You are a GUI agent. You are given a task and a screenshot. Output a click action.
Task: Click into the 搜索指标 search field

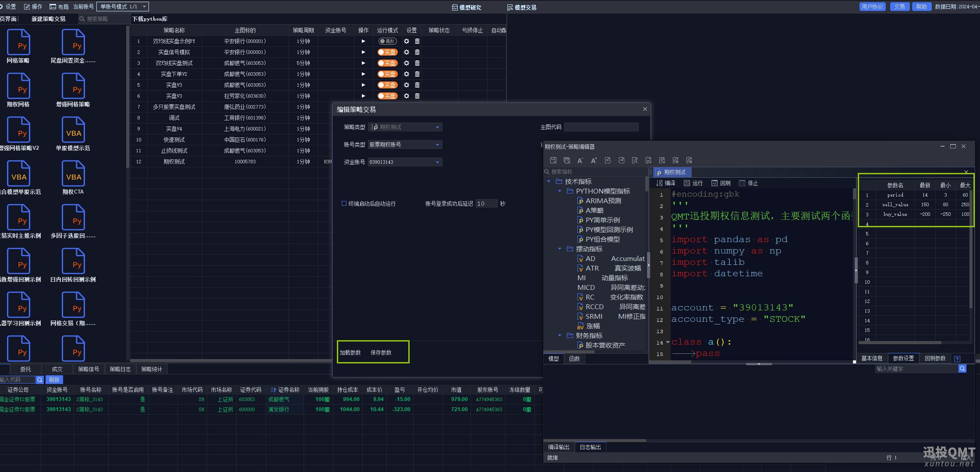pyautogui.click(x=596, y=172)
